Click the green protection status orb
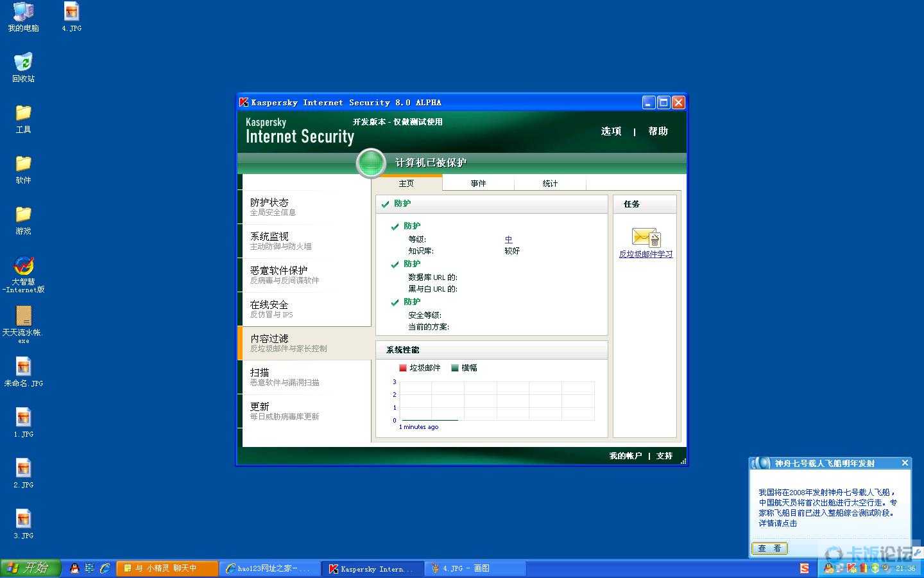The height and width of the screenshot is (578, 924). [x=371, y=162]
